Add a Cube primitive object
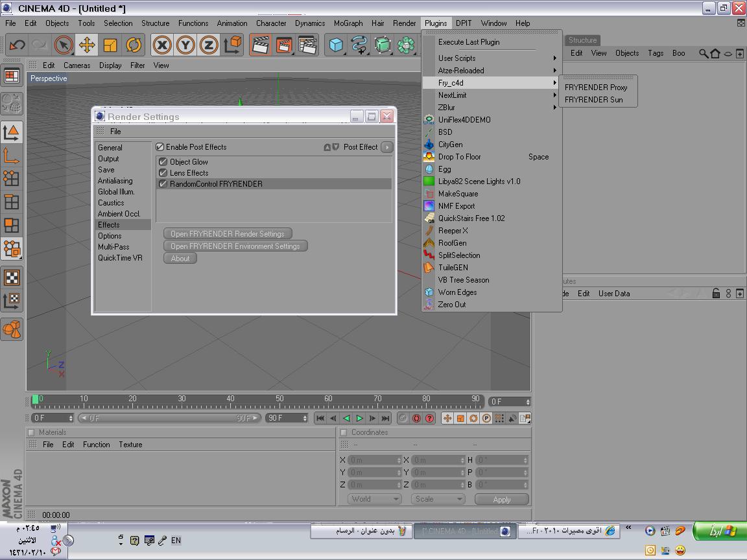Image resolution: width=747 pixels, height=560 pixels. point(336,45)
